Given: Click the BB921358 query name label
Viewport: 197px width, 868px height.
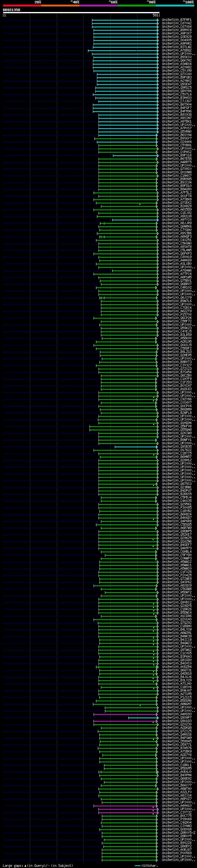Looking at the screenshot, I should [x=11, y=10].
